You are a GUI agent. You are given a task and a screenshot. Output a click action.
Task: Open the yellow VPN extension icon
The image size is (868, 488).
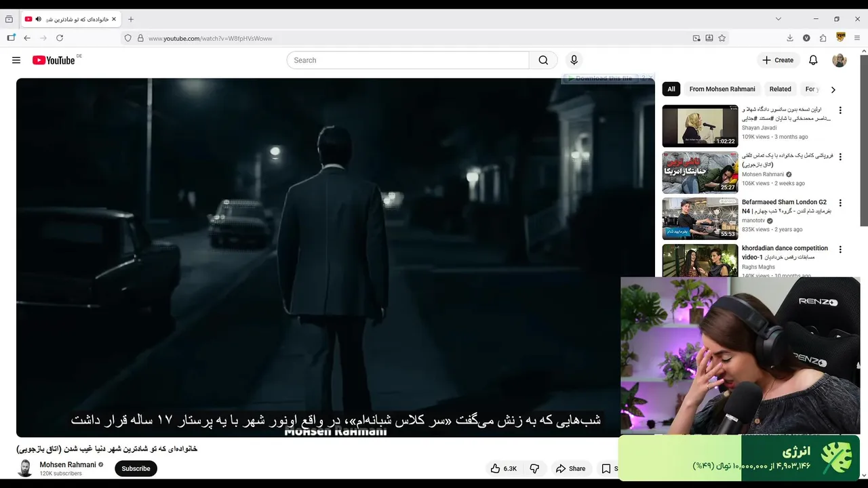841,37
